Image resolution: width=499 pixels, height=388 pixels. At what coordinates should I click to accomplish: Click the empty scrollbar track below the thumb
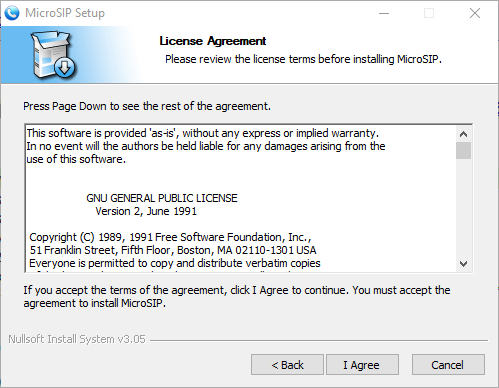(463, 208)
